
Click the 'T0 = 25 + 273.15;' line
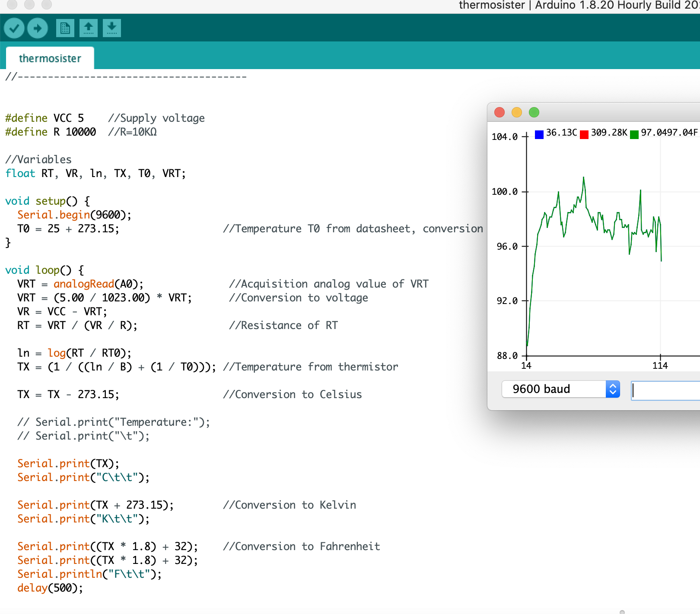tap(68, 229)
